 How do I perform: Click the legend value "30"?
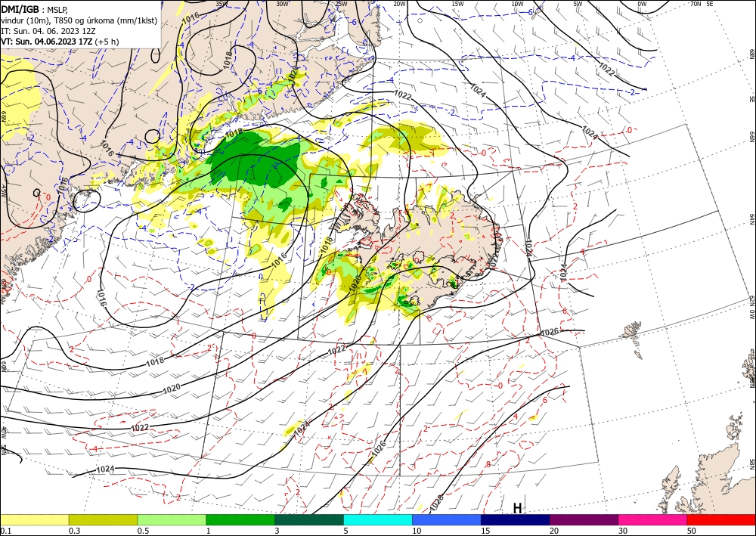coord(623,531)
